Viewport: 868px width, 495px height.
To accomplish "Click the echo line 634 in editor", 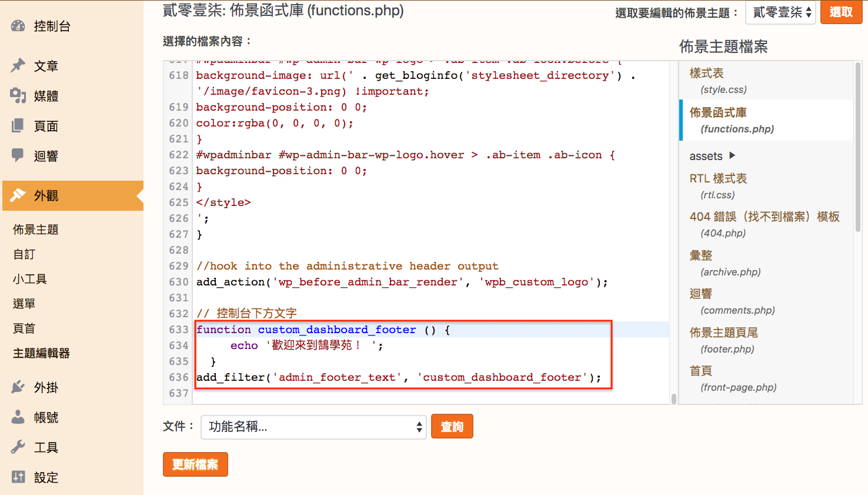I will (306, 345).
